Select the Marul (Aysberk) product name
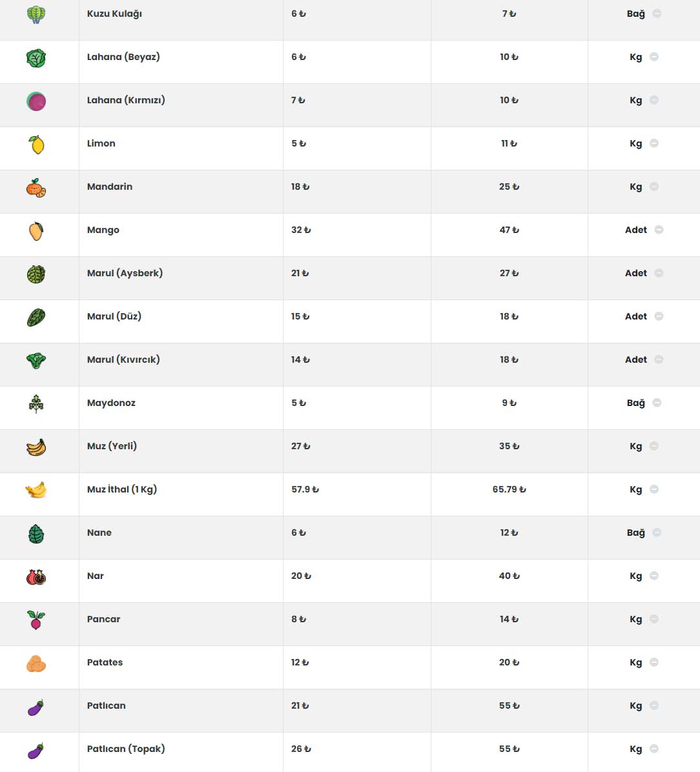Image resolution: width=700 pixels, height=772 pixels. click(125, 273)
